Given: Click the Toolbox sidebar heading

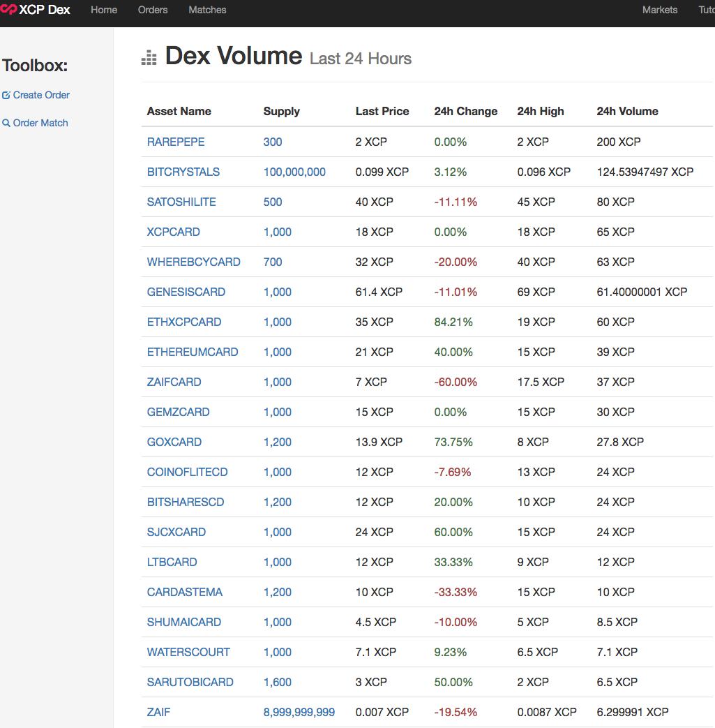Looking at the screenshot, I should point(35,66).
